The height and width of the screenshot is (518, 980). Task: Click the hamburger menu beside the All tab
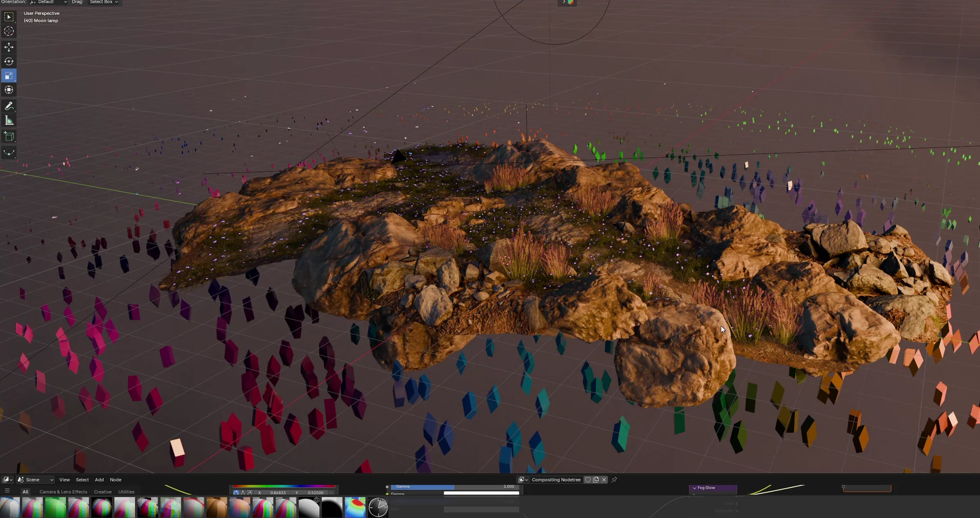point(7,491)
